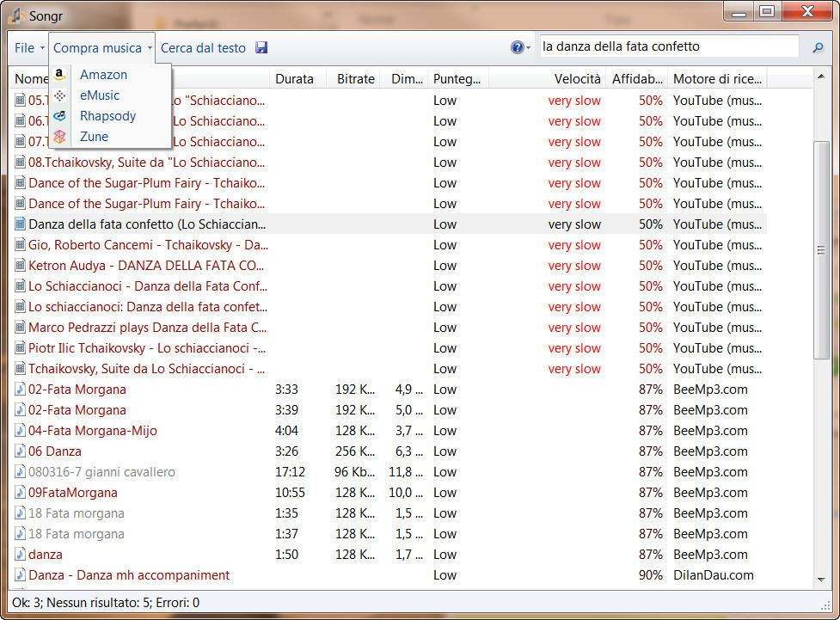Sort by Dimensione column header
Screen dimensions: 840x620
tap(405, 79)
